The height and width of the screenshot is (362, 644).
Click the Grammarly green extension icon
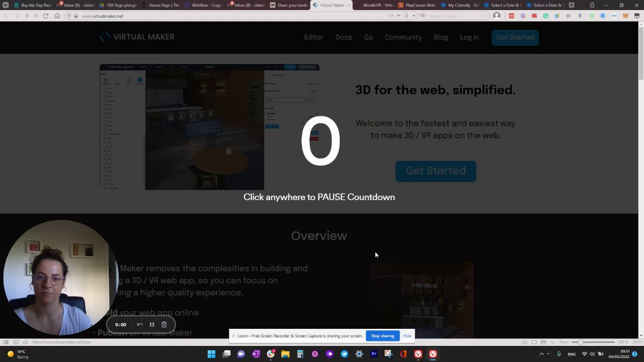tap(545, 16)
